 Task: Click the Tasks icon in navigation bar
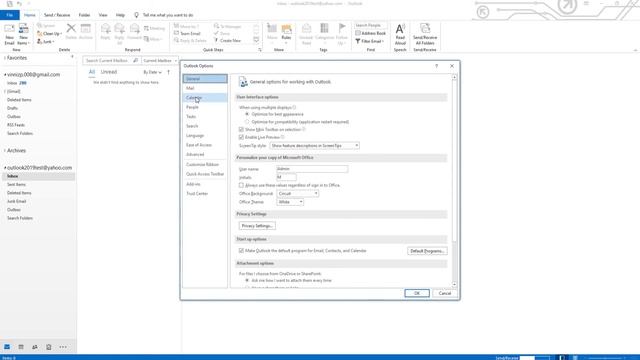point(49,347)
